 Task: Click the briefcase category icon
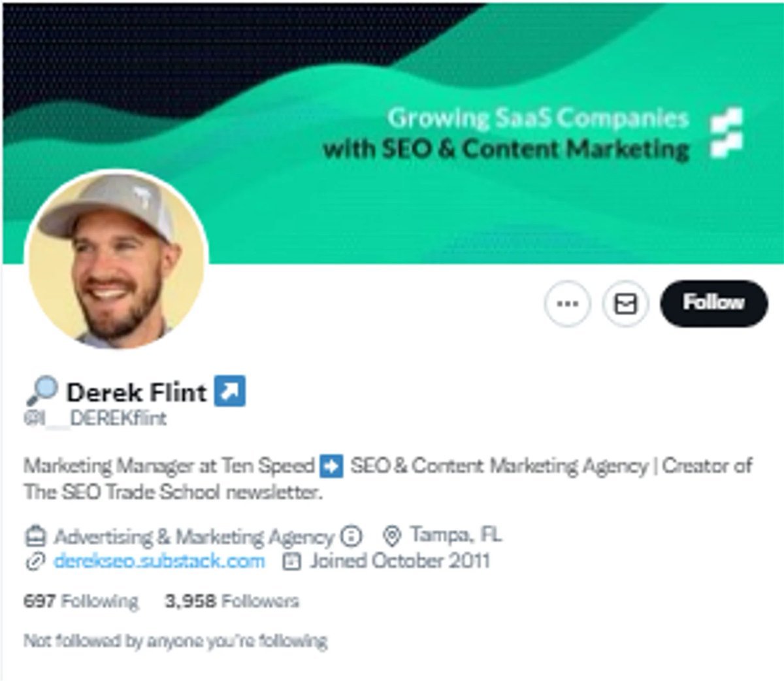pos(35,537)
